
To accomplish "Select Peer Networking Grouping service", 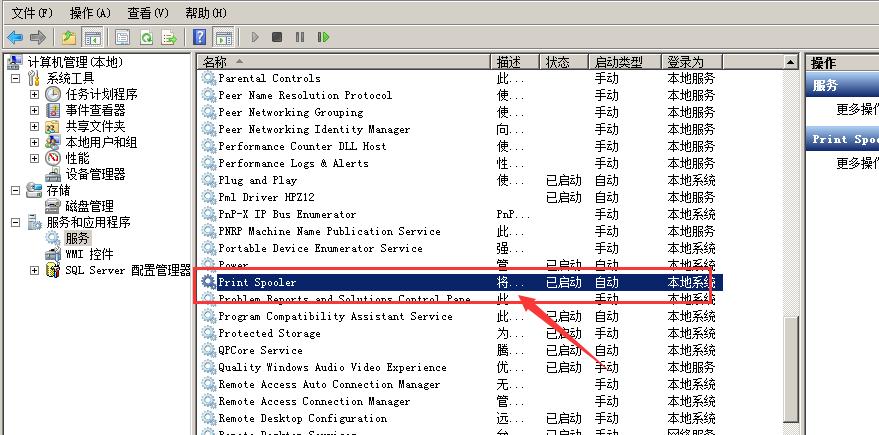I will tap(290, 112).
